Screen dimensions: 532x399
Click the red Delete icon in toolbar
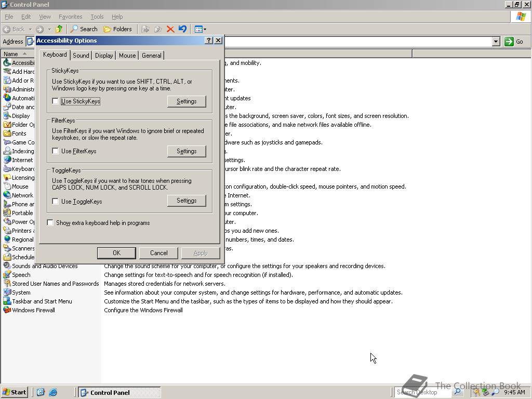click(170, 29)
